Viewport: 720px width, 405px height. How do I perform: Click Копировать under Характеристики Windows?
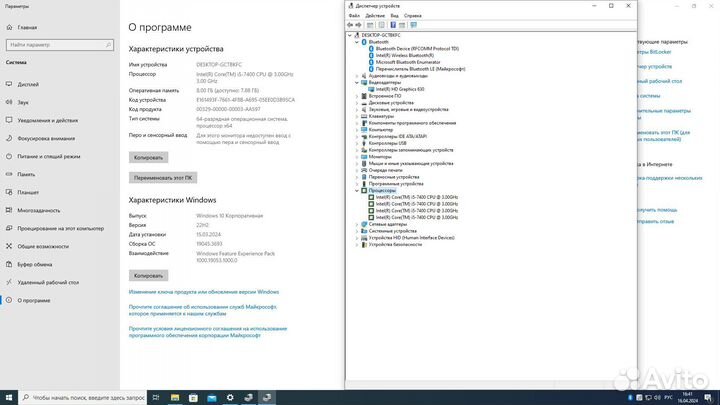tap(148, 276)
